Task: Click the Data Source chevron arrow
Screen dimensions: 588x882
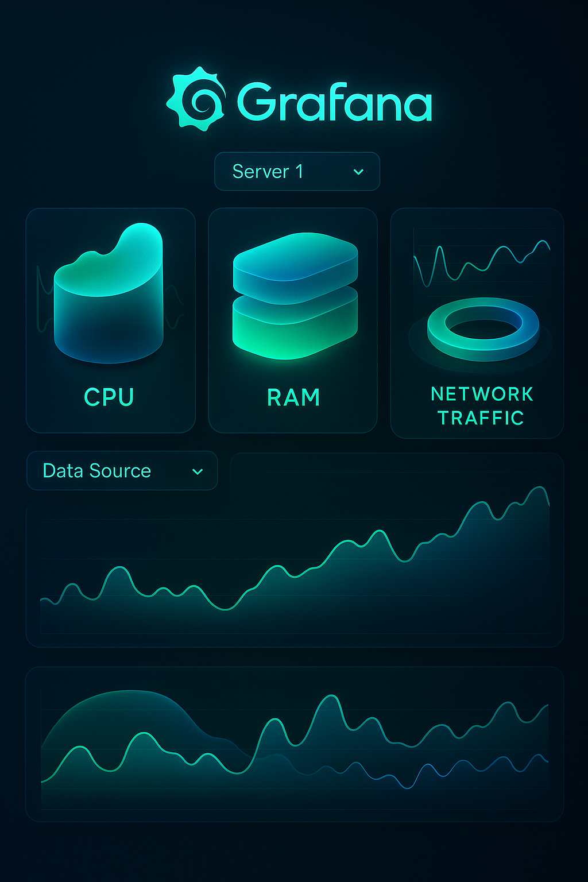Action: click(198, 471)
